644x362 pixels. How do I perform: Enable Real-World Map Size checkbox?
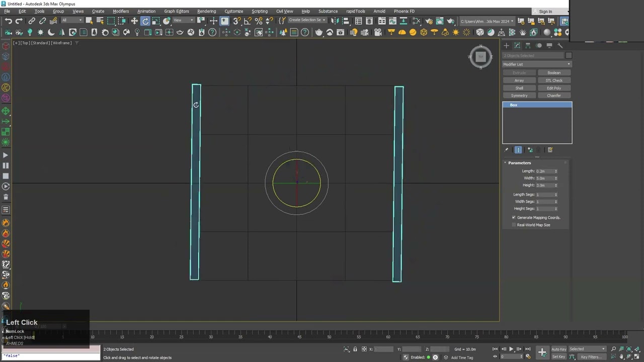coord(514,225)
